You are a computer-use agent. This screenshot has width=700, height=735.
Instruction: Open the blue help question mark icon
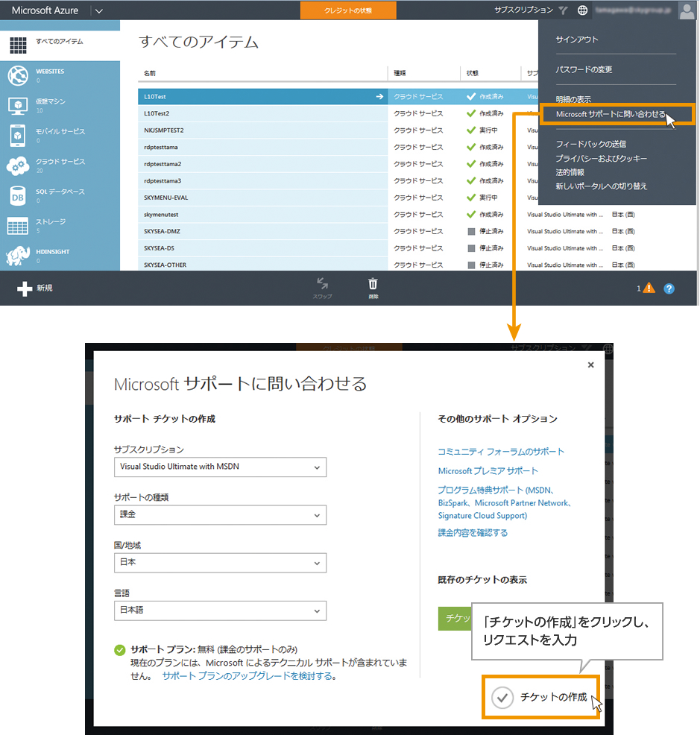[669, 288]
